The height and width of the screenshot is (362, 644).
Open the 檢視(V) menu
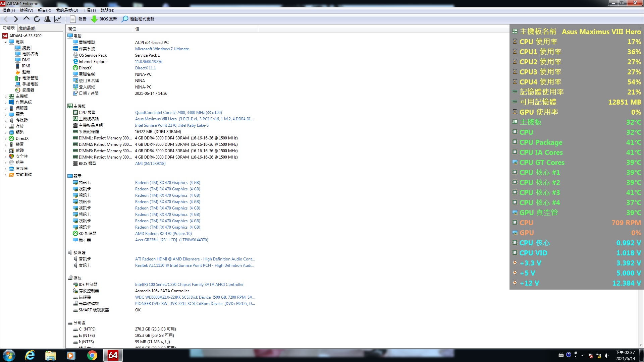(26, 10)
